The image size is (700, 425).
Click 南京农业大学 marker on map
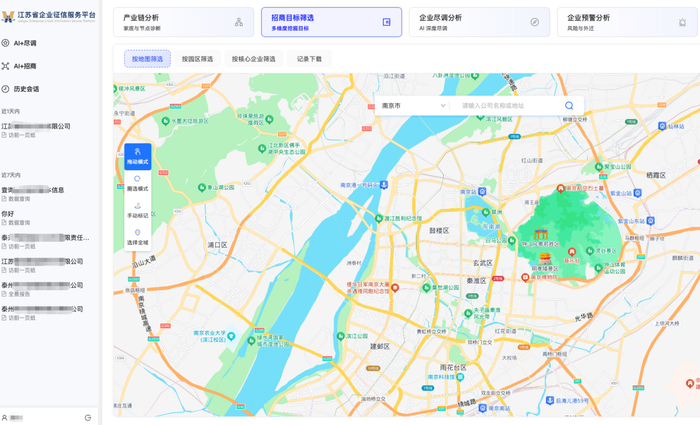[231, 336]
